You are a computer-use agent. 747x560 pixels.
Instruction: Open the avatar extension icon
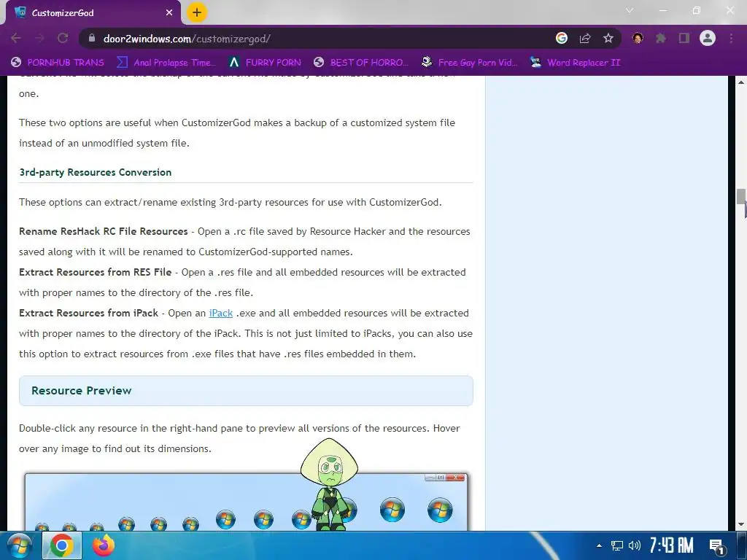pyautogui.click(x=638, y=38)
